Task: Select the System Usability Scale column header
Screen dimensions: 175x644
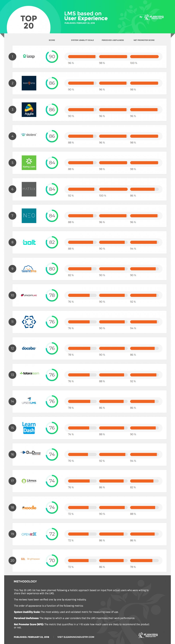Action: pyautogui.click(x=82, y=40)
